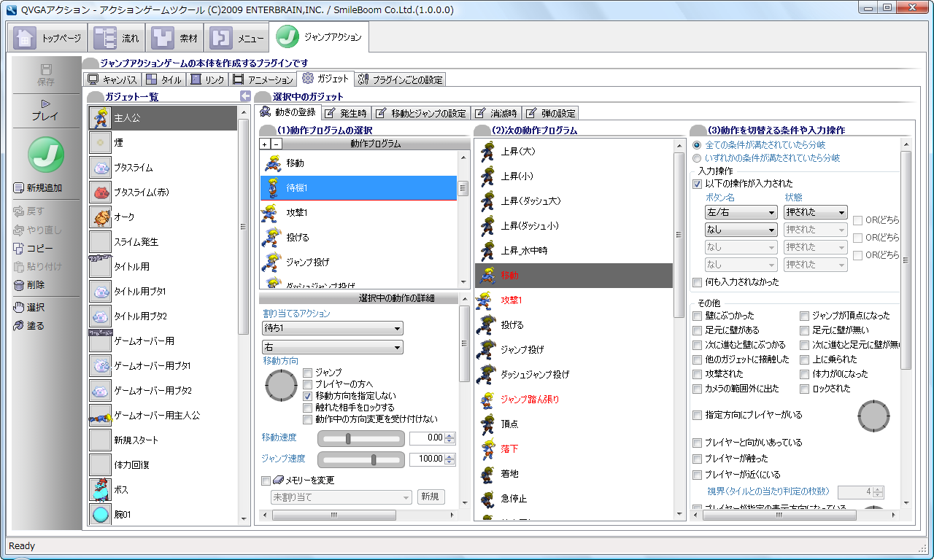934x560 pixels.
Task: Enable メモリーを変更 checkbox
Action: (266, 481)
